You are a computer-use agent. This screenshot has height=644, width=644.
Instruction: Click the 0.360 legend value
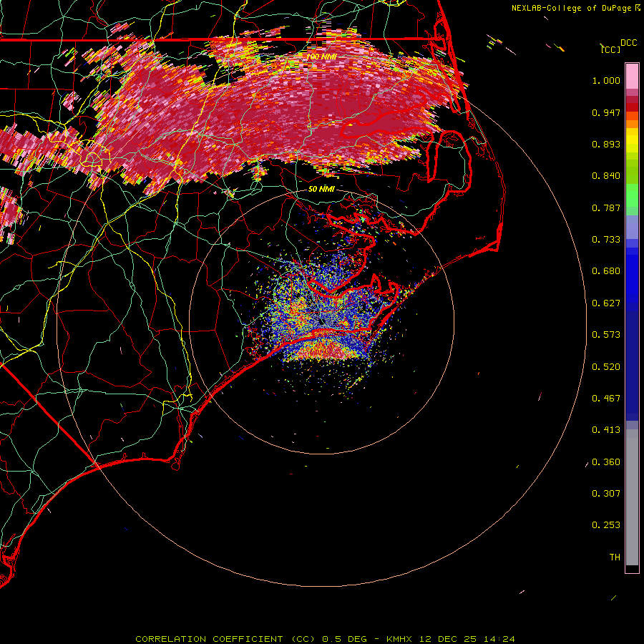tap(606, 462)
